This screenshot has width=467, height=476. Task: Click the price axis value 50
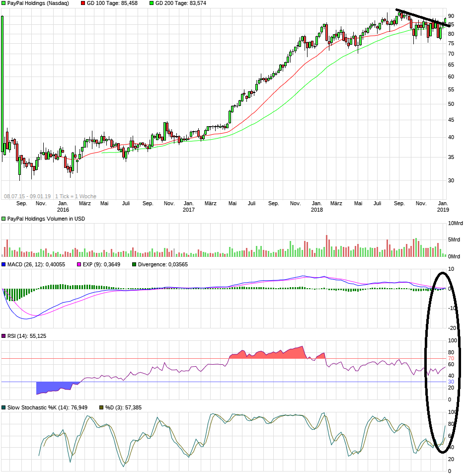(x=451, y=104)
